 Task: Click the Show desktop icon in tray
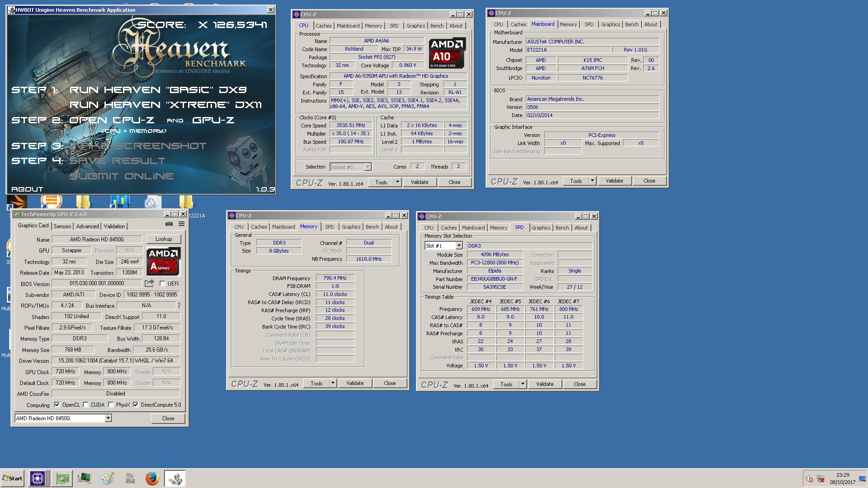coord(862,479)
